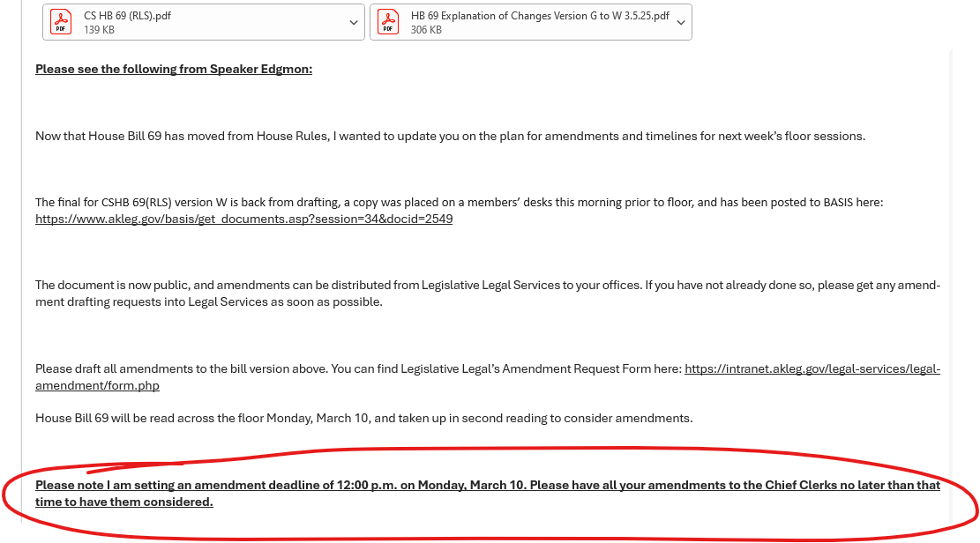Viewport: 980px width, 543px height.
Task: Expand the dropdown arrow for CS HB 69 (RLS).pdf
Action: 353,23
